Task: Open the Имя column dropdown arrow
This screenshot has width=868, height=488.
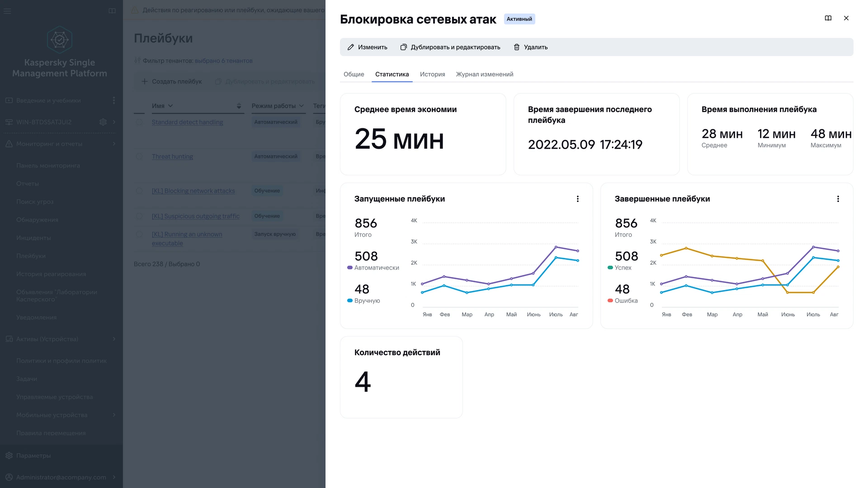Action: point(170,106)
